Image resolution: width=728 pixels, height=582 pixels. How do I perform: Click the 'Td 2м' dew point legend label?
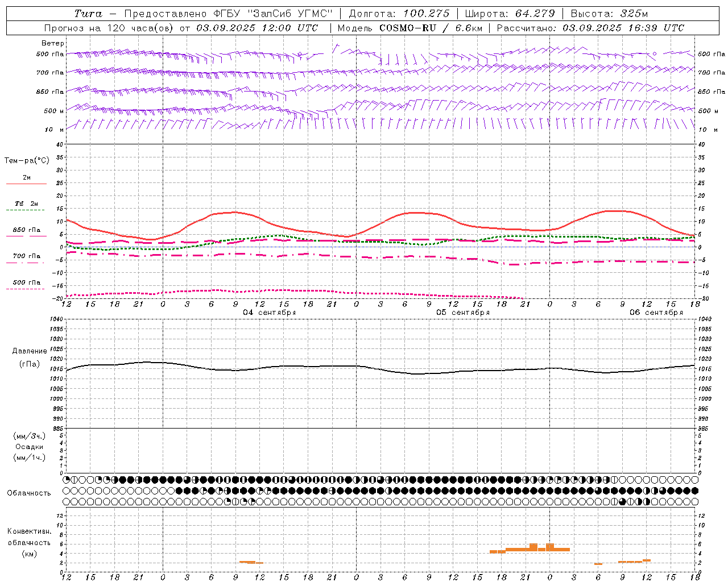pyautogui.click(x=26, y=203)
